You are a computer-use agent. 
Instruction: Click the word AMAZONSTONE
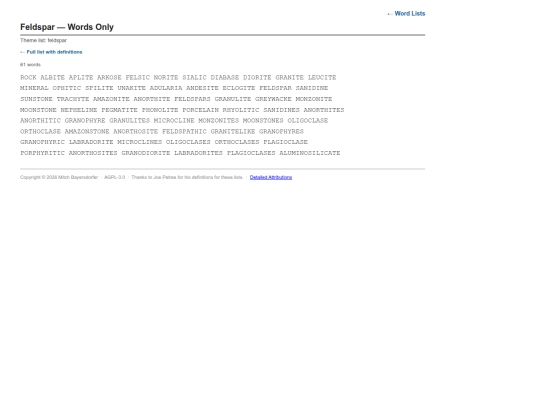[x=87, y=132]
